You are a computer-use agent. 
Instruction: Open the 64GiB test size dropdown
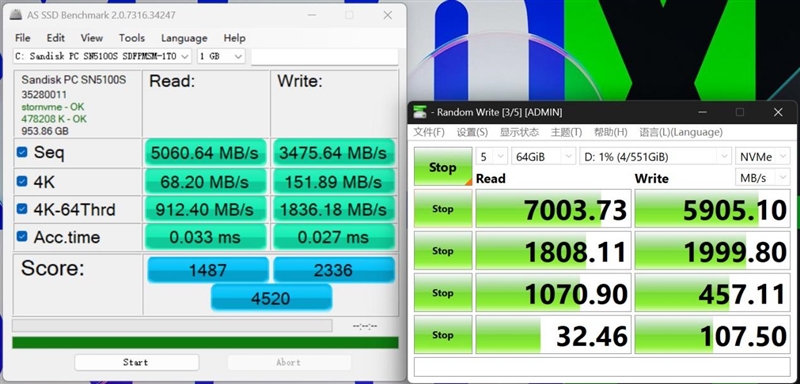[x=543, y=157]
